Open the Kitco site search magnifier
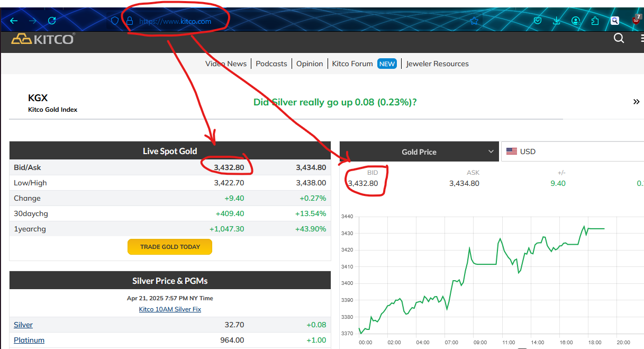This screenshot has width=644, height=349. click(619, 38)
